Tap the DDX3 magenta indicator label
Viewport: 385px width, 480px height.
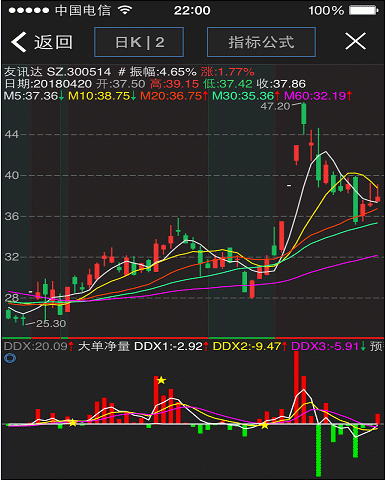pos(328,346)
